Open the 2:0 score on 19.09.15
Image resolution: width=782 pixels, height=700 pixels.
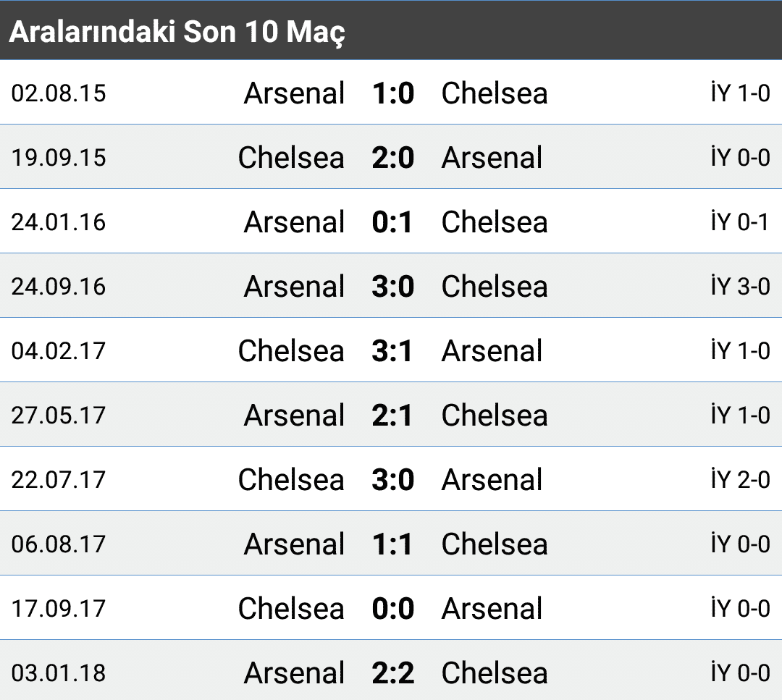coord(393,158)
